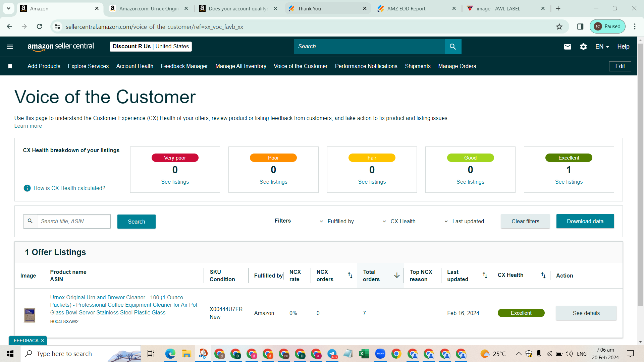
Task: Click the Urnex product thumbnail image
Action: pyautogui.click(x=30, y=315)
